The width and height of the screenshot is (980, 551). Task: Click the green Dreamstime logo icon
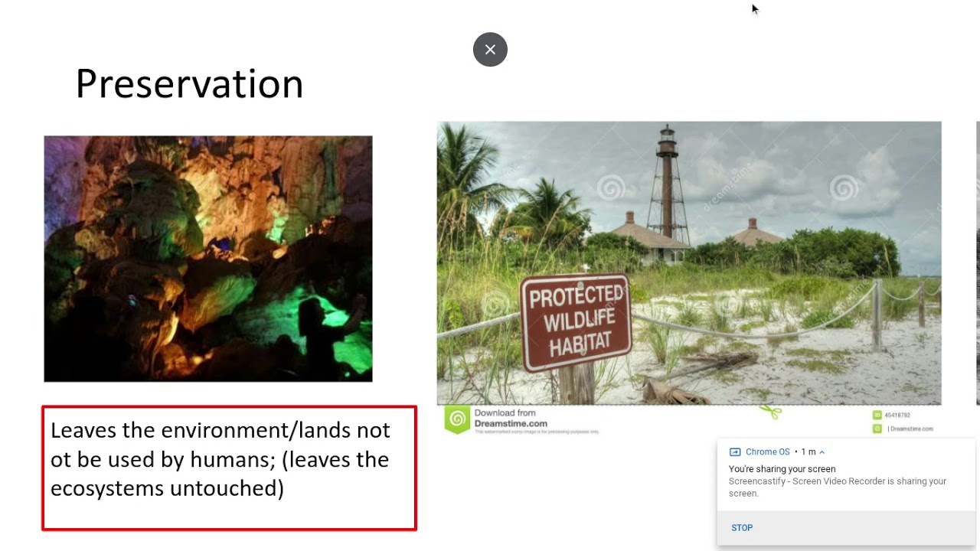[457, 419]
